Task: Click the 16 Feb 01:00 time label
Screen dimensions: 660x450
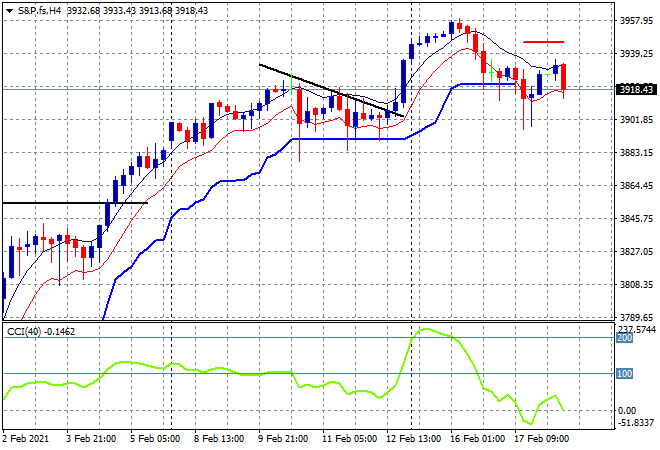Action: [477, 439]
